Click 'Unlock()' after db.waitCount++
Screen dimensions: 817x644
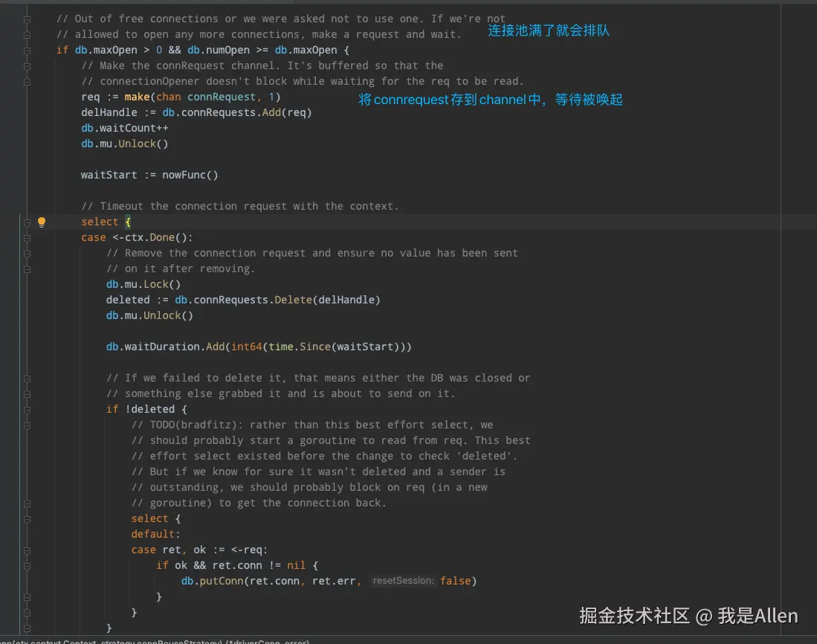[x=143, y=144]
